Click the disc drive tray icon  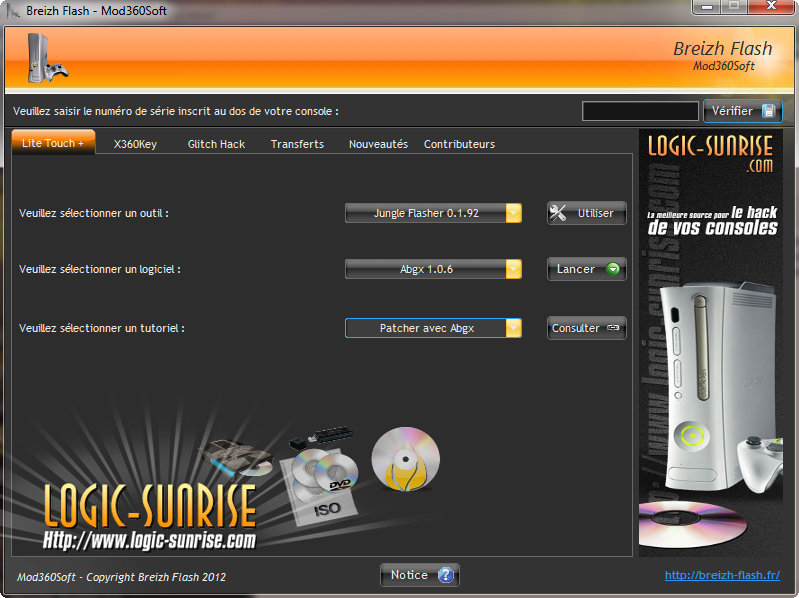(x=237, y=458)
